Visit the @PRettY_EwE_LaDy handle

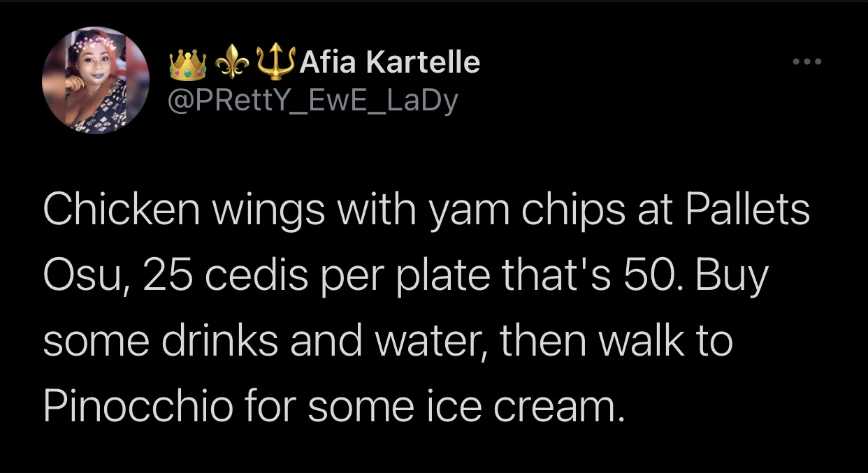point(314,101)
